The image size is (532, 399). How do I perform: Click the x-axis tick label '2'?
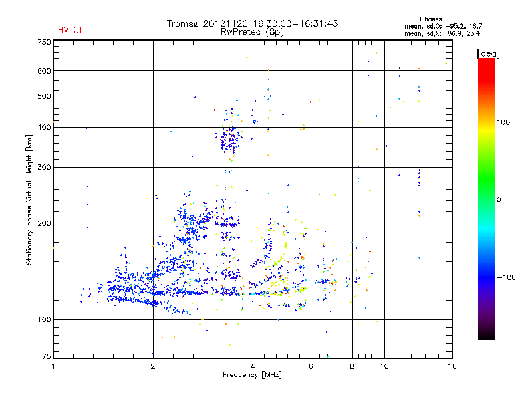[x=153, y=366]
